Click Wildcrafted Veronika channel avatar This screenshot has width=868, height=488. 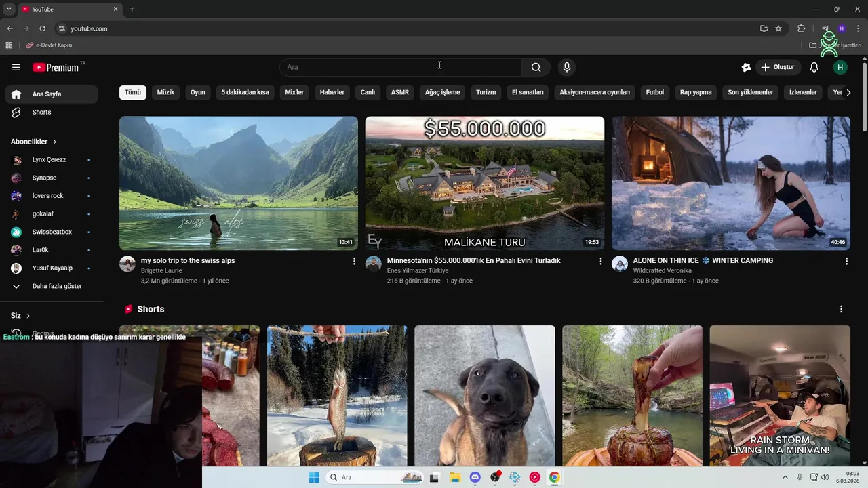[620, 264]
